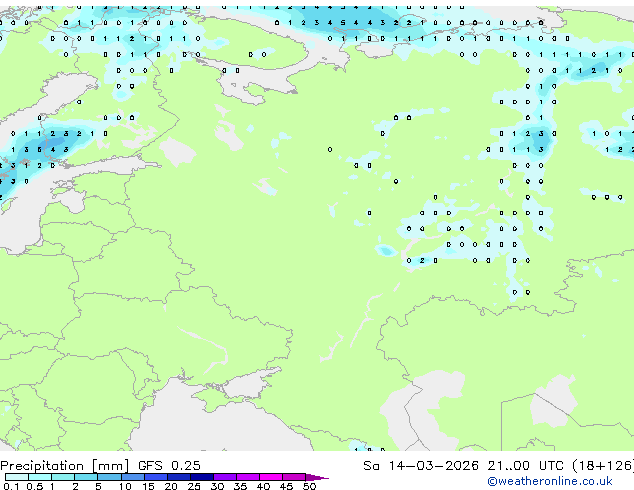Click the date 'Sa 14-03-2026'
This screenshot has height=490, width=634.
click(421, 466)
